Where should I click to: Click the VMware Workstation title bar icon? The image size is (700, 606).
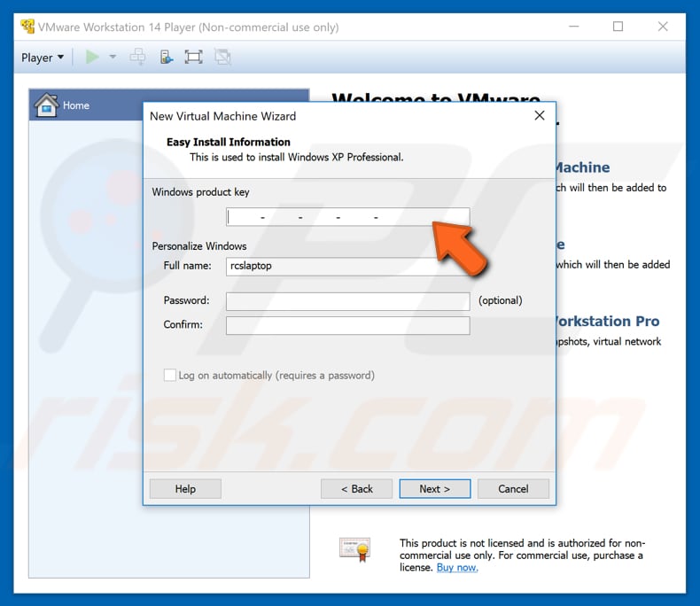pyautogui.click(x=27, y=27)
